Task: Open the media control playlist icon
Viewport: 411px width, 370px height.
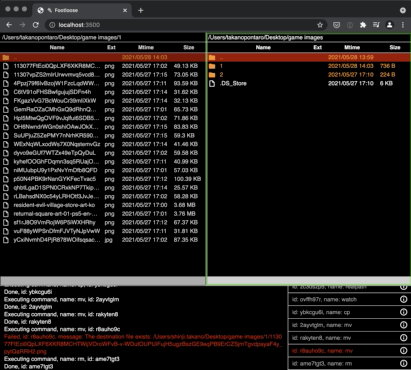Action: (376, 25)
